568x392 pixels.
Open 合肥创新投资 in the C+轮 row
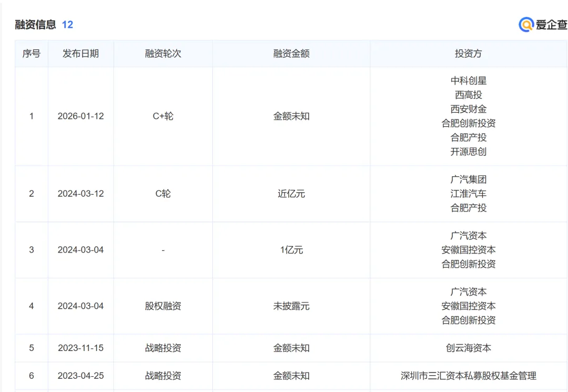pos(469,123)
